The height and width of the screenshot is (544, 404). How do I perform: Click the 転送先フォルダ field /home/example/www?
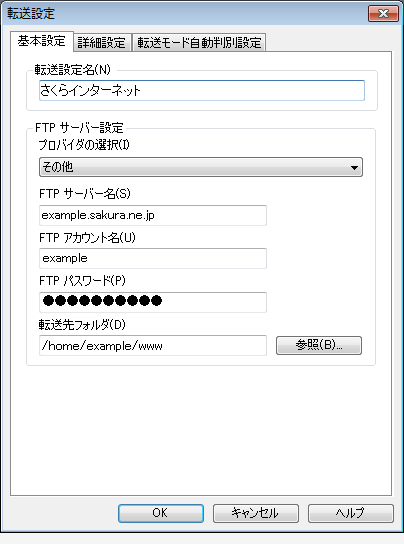(153, 346)
